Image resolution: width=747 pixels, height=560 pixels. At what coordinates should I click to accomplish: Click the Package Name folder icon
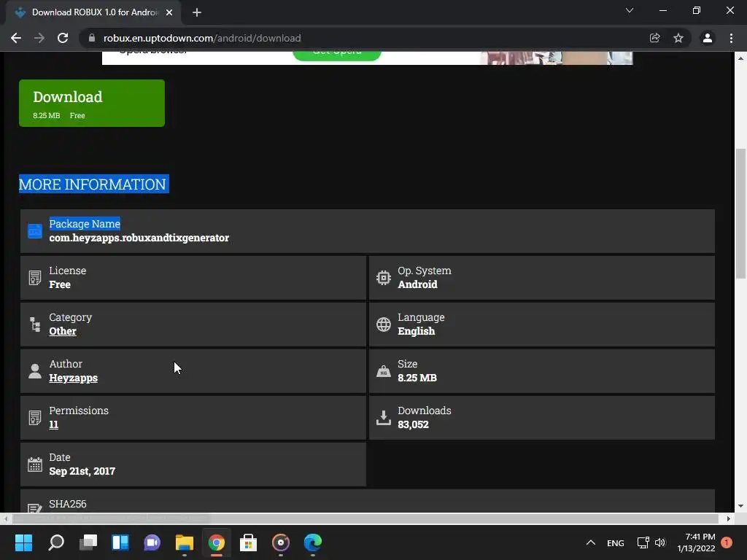coord(35,231)
